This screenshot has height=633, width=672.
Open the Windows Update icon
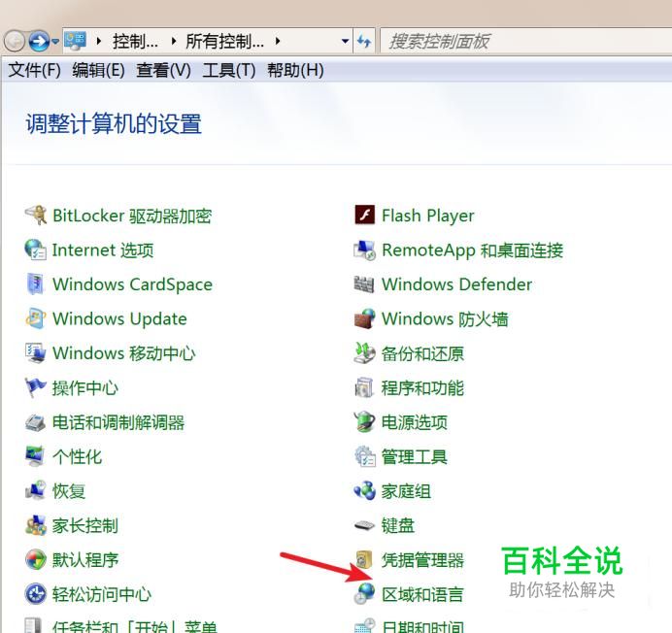click(x=36, y=318)
